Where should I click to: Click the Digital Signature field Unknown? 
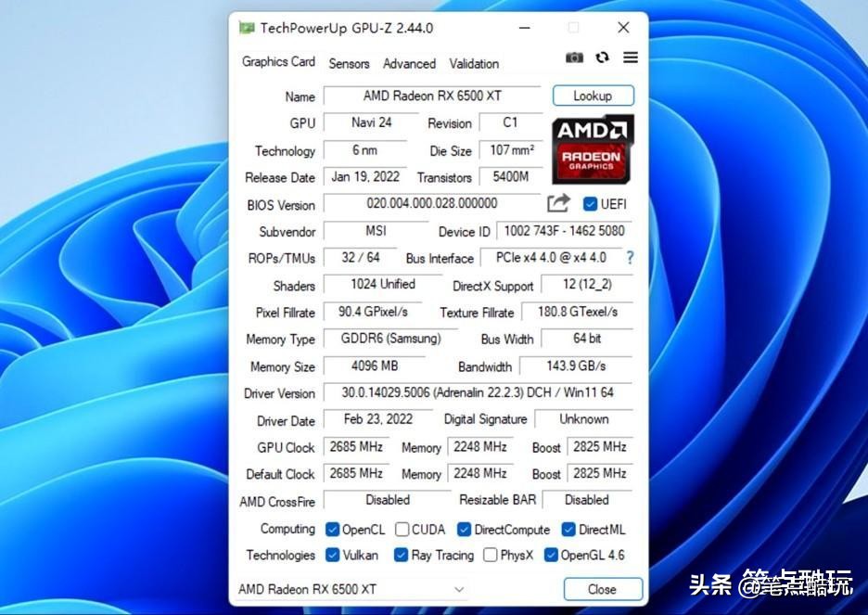pos(584,419)
